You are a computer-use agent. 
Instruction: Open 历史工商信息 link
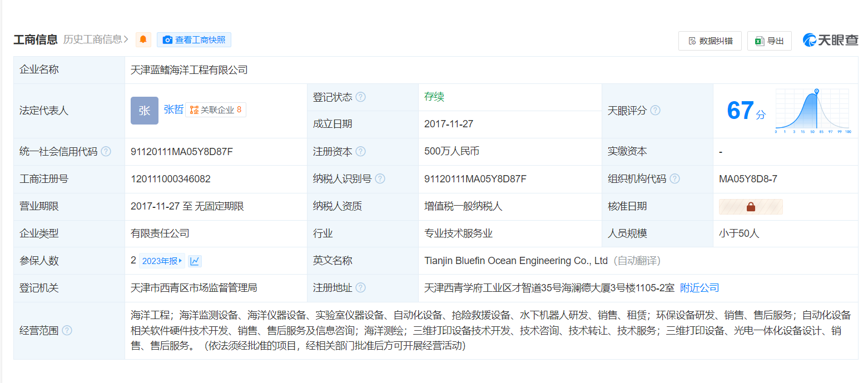96,39
